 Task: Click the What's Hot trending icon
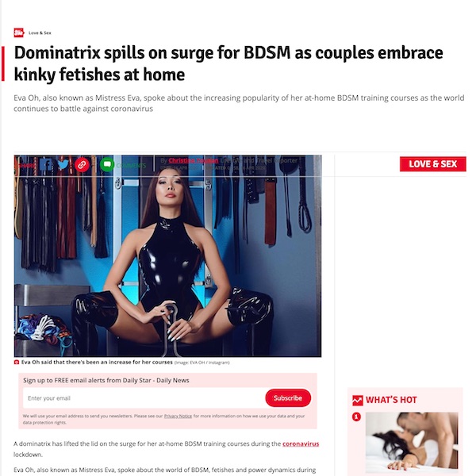357,401
